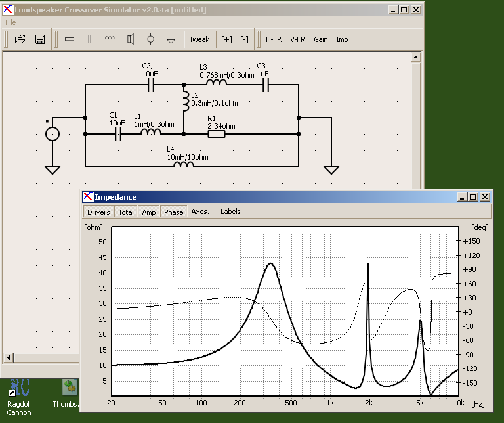Click the [deg] axis label
The height and width of the screenshot is (423, 504).
pyautogui.click(x=480, y=227)
